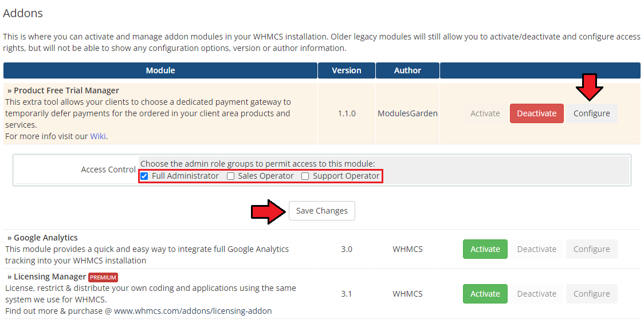
Task: Click version 3.0 of Google Analytics
Action: point(347,249)
